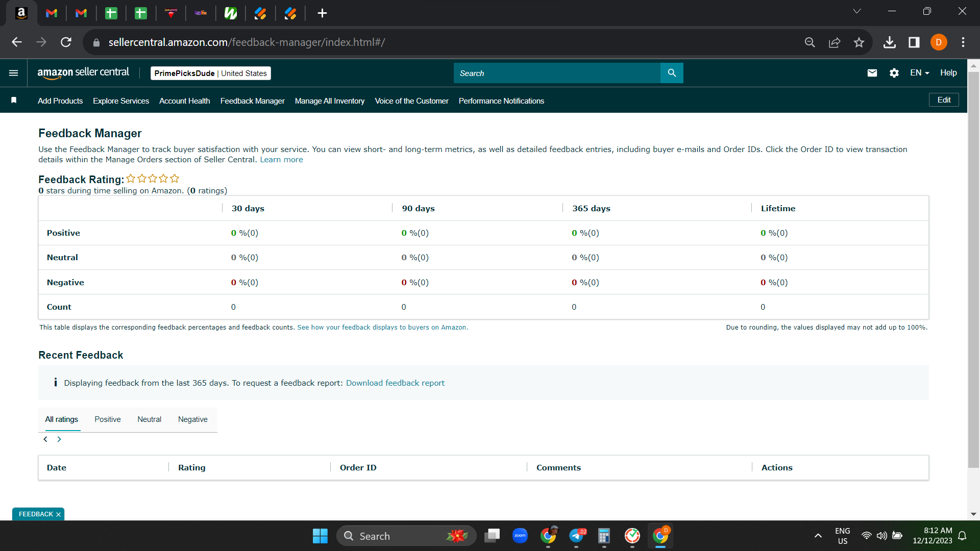Open the settings gear icon
Screen dimensions: 980x551
894,73
